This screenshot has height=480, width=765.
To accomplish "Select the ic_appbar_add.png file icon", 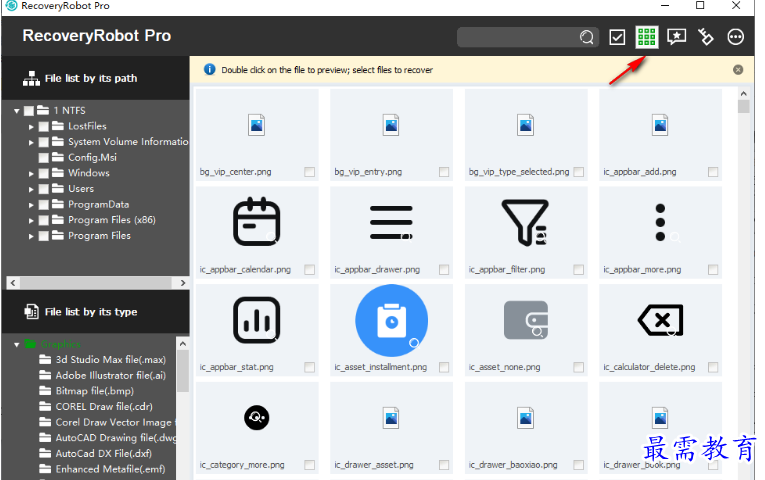I will pos(661,125).
